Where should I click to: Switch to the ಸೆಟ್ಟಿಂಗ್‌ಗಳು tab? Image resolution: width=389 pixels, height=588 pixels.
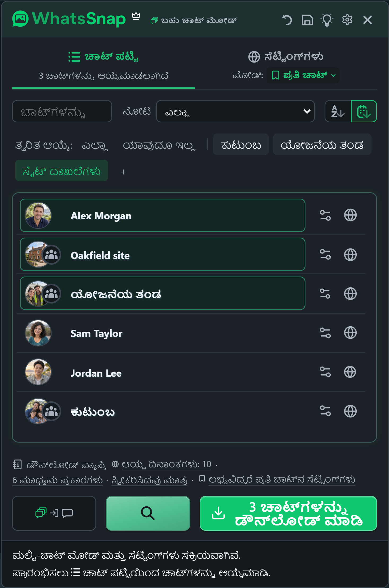[286, 56]
